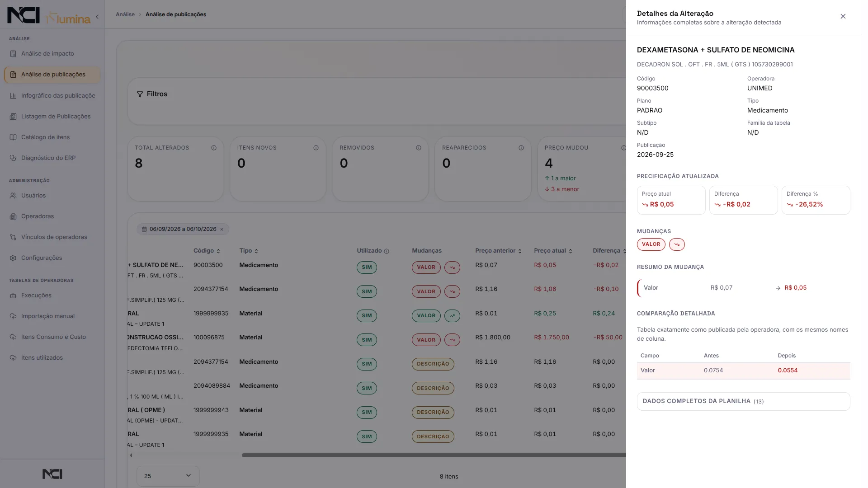The width and height of the screenshot is (868, 488).
Task: Click the Execuções sidebar icon
Action: (13, 296)
